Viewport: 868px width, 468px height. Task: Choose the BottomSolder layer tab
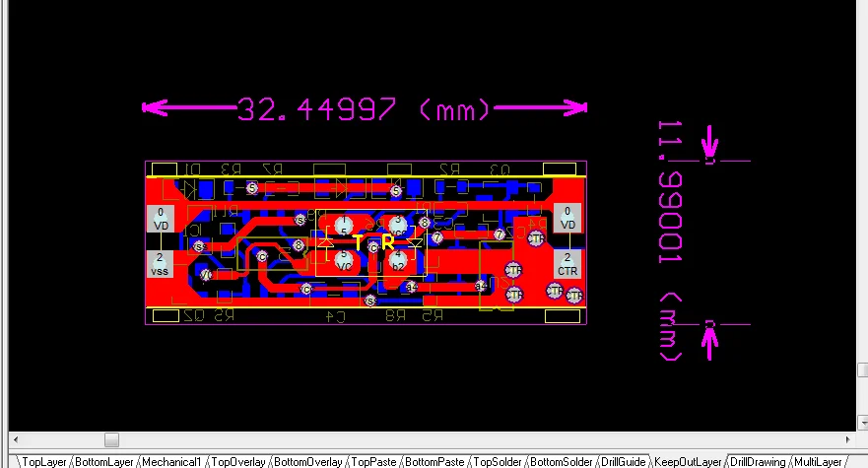[x=562, y=461]
